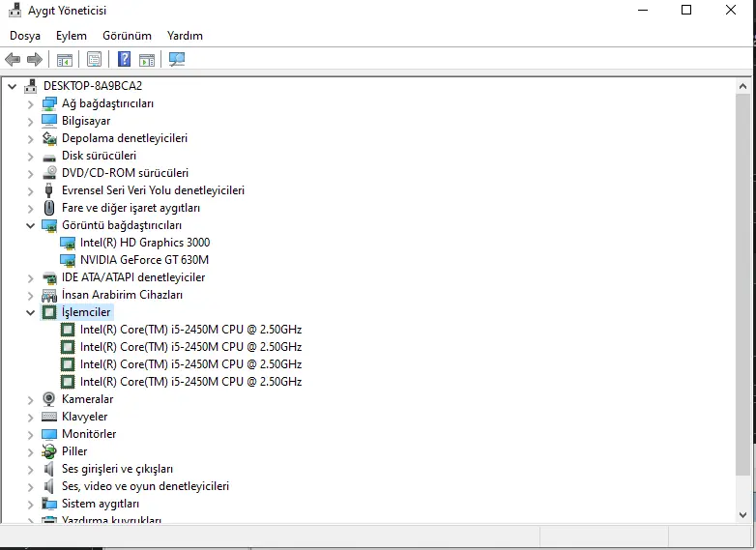Click the DVD/CD-ROM sürücüleri disc icon
The width and height of the screenshot is (756, 550).
click(49, 173)
